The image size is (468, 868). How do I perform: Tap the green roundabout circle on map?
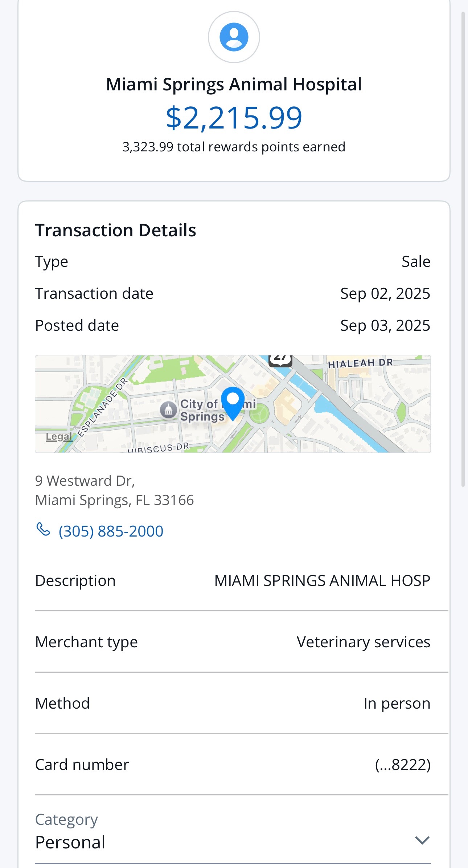(259, 413)
